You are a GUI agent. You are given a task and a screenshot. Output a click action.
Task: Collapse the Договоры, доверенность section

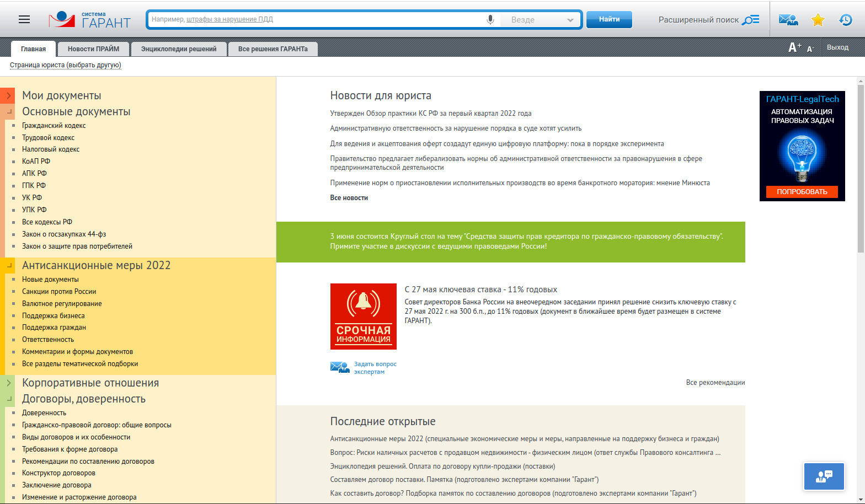click(9, 399)
